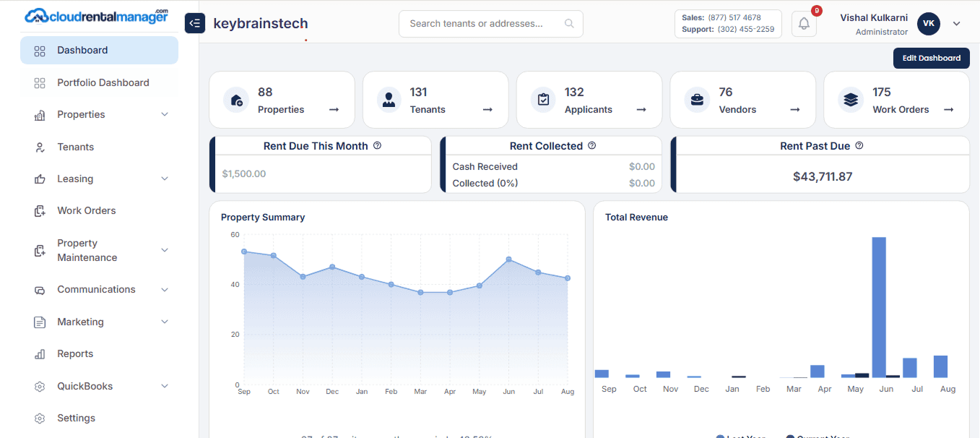This screenshot has height=438, width=980.
Task: Click the Applicants clipboard icon
Action: (543, 100)
